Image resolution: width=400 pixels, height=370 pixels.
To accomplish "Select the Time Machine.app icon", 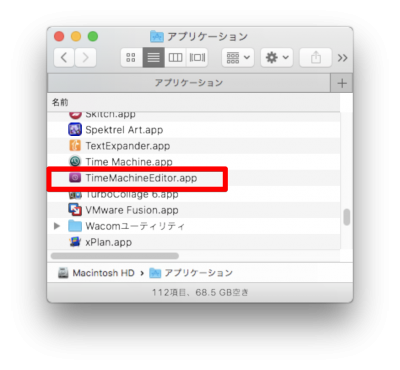I will click(x=75, y=162).
